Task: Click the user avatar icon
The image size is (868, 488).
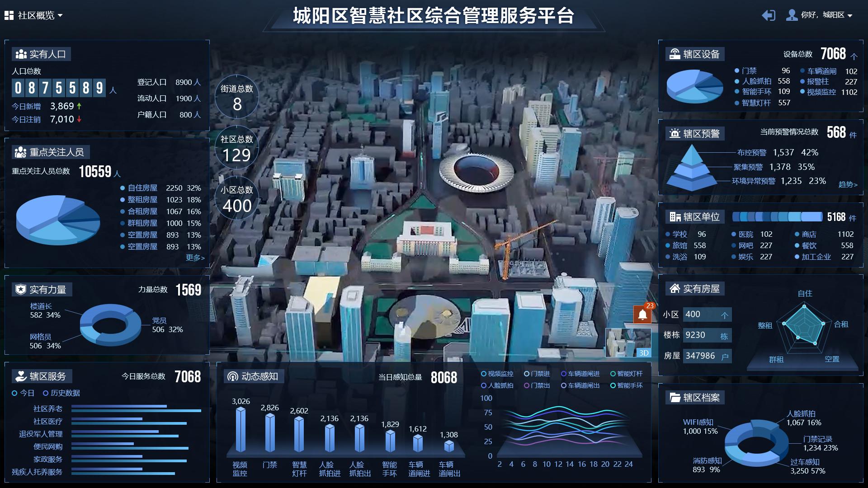Action: click(x=792, y=15)
